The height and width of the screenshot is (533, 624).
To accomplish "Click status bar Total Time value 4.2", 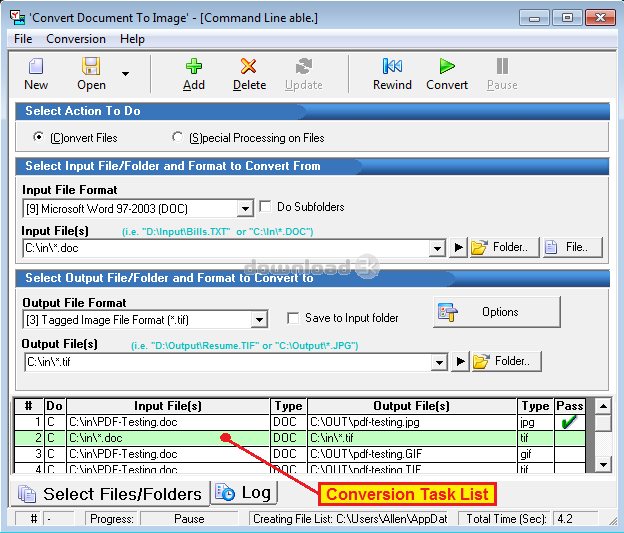I will pyautogui.click(x=575, y=519).
